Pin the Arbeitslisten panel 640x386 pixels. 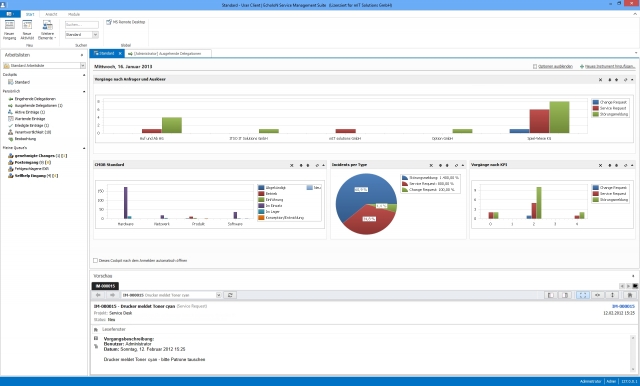point(82,55)
